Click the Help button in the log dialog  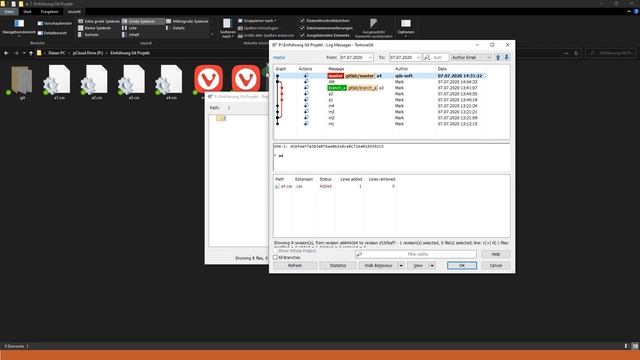pyautogui.click(x=496, y=254)
